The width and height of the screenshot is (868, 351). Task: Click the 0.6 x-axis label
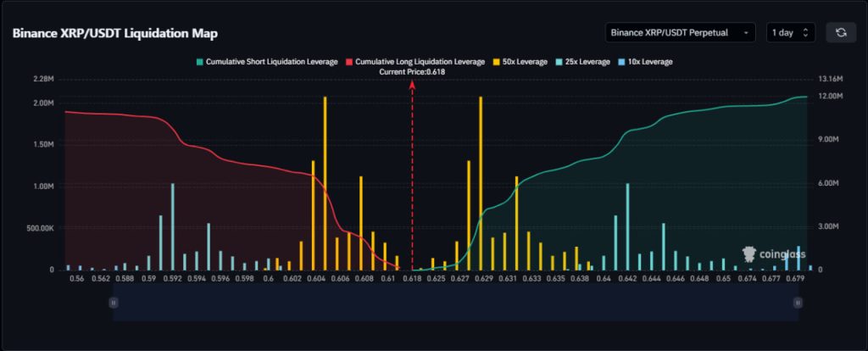click(269, 279)
